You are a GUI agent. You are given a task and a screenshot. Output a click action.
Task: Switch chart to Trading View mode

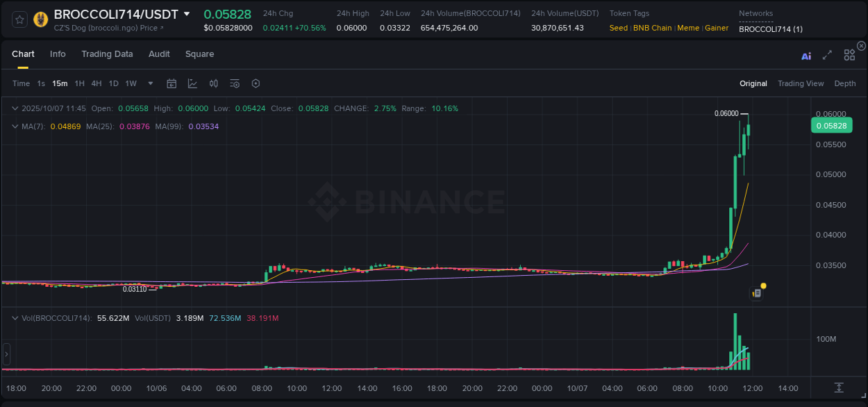pyautogui.click(x=801, y=83)
